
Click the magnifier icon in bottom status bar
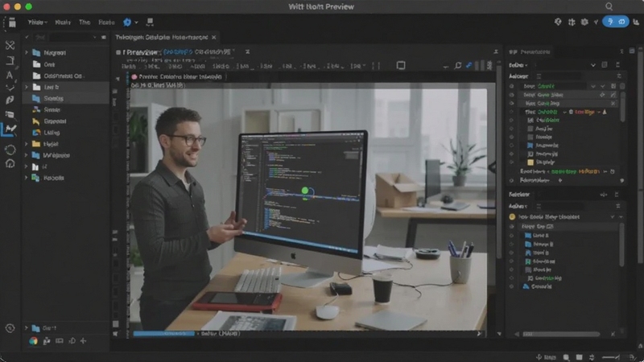point(566,357)
